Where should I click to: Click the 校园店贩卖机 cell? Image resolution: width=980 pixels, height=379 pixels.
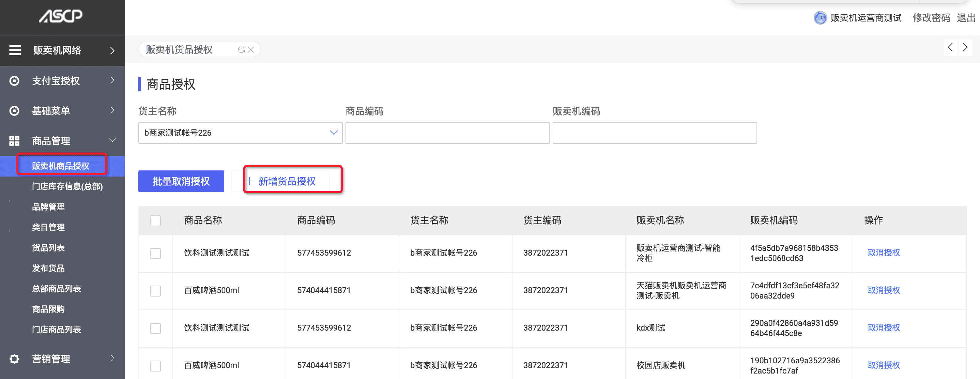click(661, 365)
